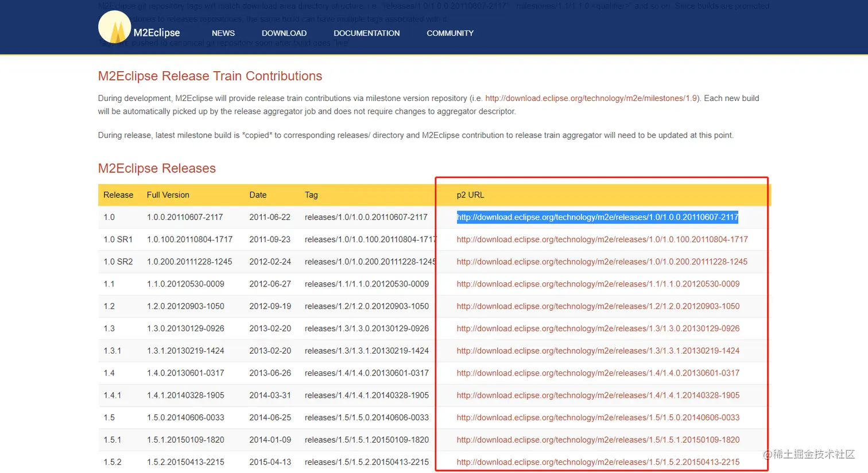The image size is (868, 473).
Task: Click the Tag column header
Action: tap(311, 195)
